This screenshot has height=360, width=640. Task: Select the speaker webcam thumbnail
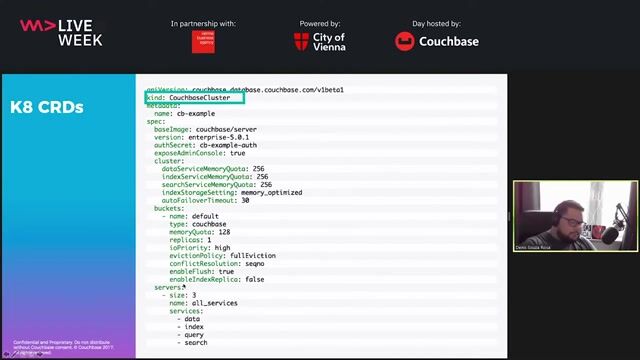click(576, 216)
